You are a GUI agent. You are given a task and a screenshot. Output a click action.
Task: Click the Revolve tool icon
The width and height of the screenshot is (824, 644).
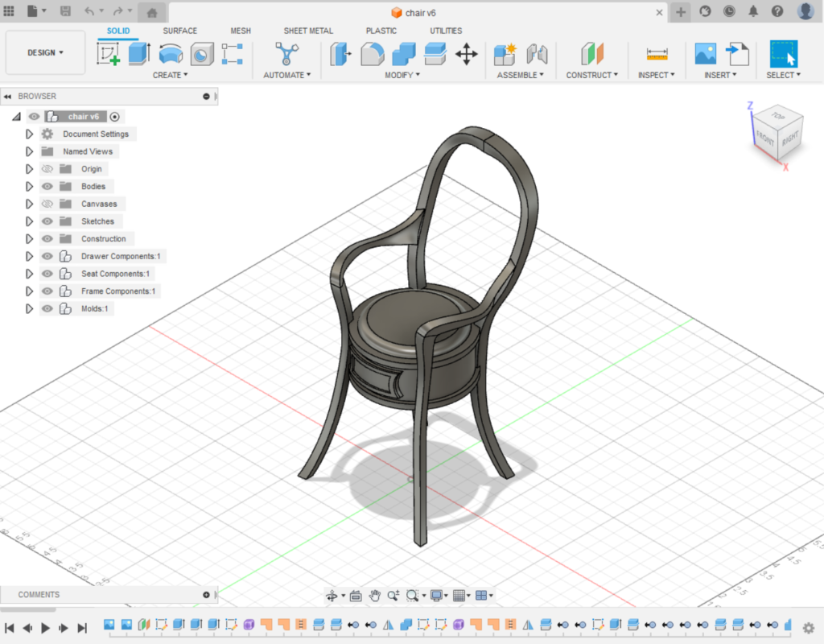[171, 54]
